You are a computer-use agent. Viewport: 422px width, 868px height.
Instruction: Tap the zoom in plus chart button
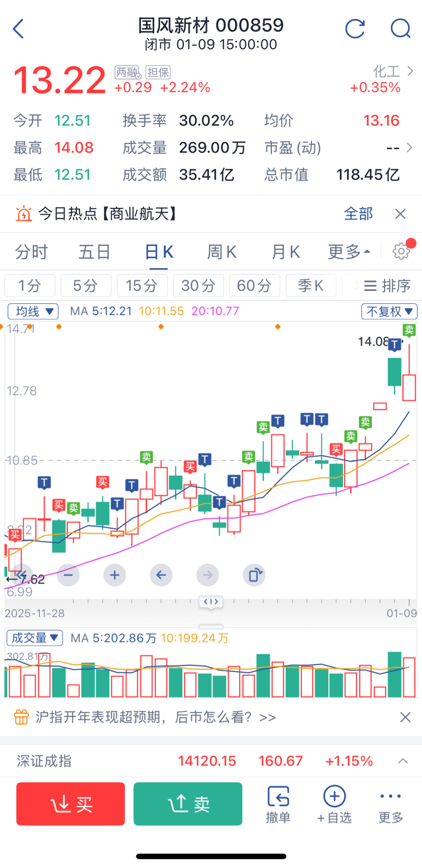(114, 575)
